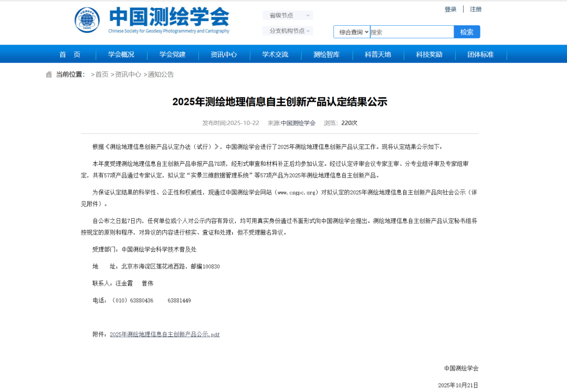The image size is (567, 392).
Task: Open the 测绘智库 menu item
Action: [x=327, y=55]
